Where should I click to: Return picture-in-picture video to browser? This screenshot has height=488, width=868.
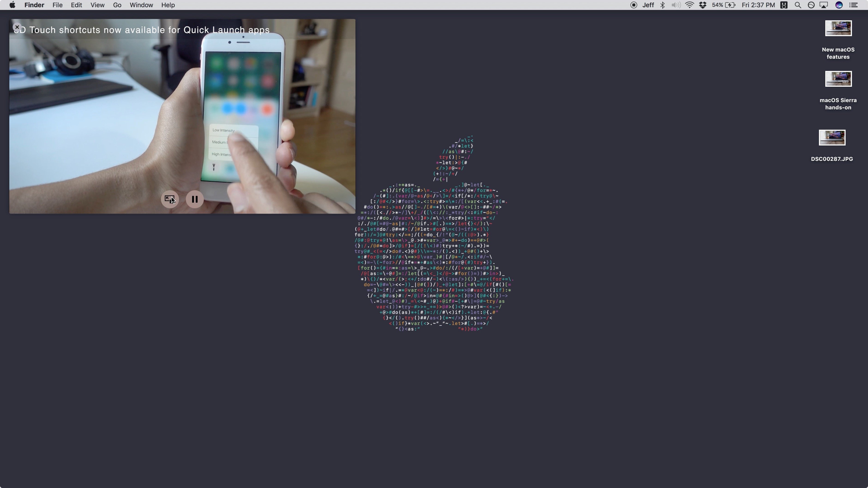coord(169,199)
